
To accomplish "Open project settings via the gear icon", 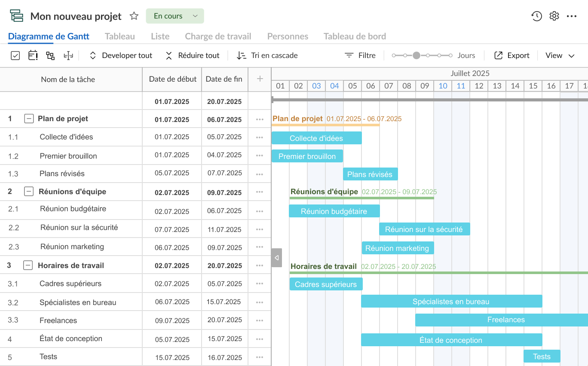I will point(554,16).
